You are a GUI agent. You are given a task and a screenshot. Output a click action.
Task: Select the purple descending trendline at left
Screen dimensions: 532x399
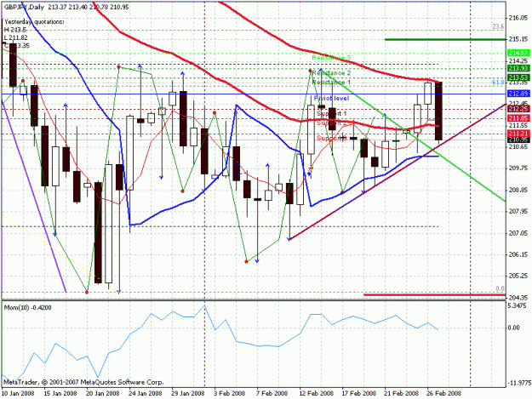click(34, 197)
